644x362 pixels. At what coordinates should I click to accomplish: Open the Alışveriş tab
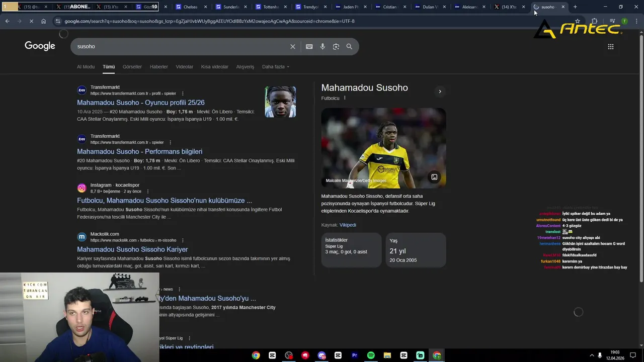click(x=245, y=67)
